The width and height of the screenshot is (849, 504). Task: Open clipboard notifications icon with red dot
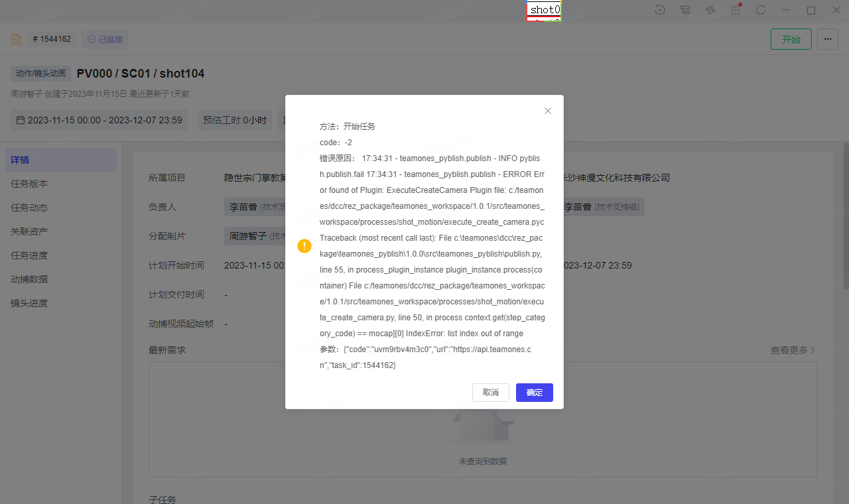pyautogui.click(x=736, y=10)
